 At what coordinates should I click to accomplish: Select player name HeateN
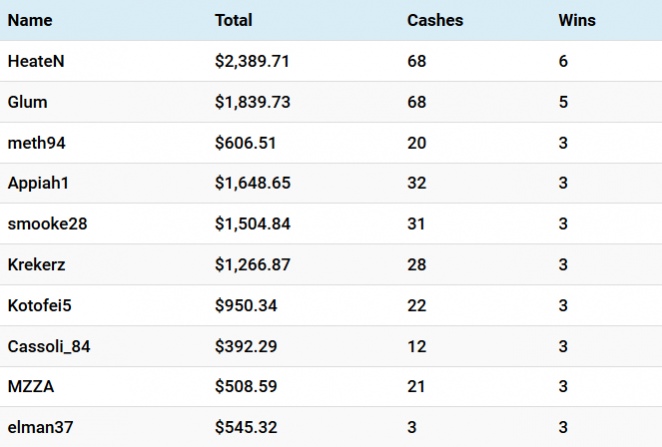pos(36,61)
